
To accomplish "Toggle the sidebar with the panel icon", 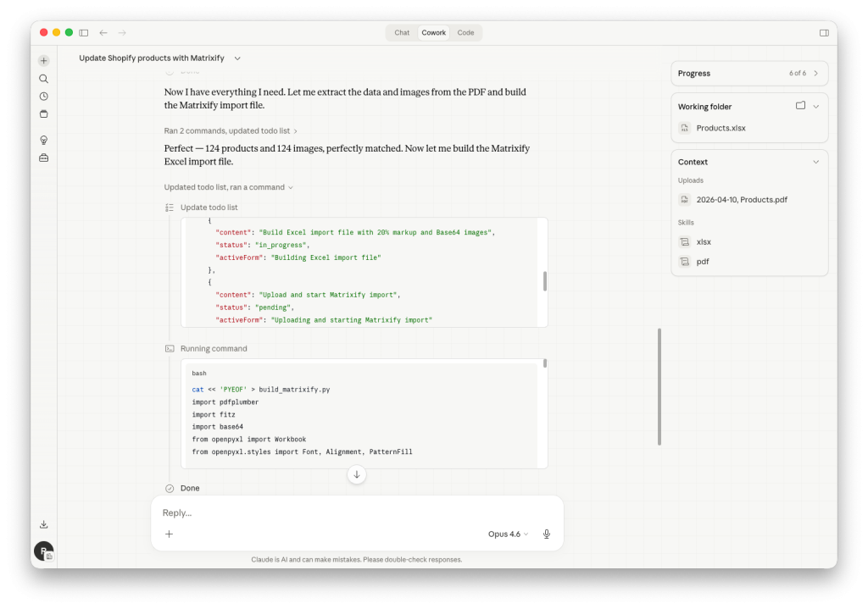I will click(83, 32).
